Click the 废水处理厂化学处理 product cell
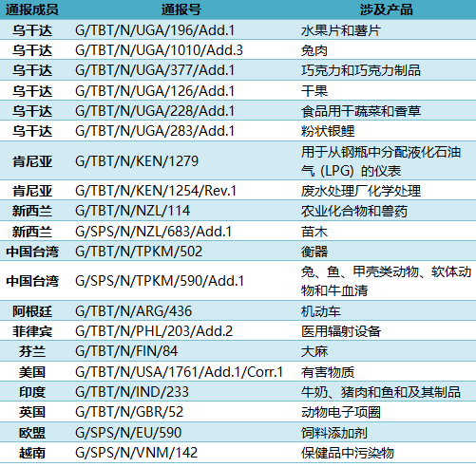This screenshot has height=467, width=476. pos(361,191)
